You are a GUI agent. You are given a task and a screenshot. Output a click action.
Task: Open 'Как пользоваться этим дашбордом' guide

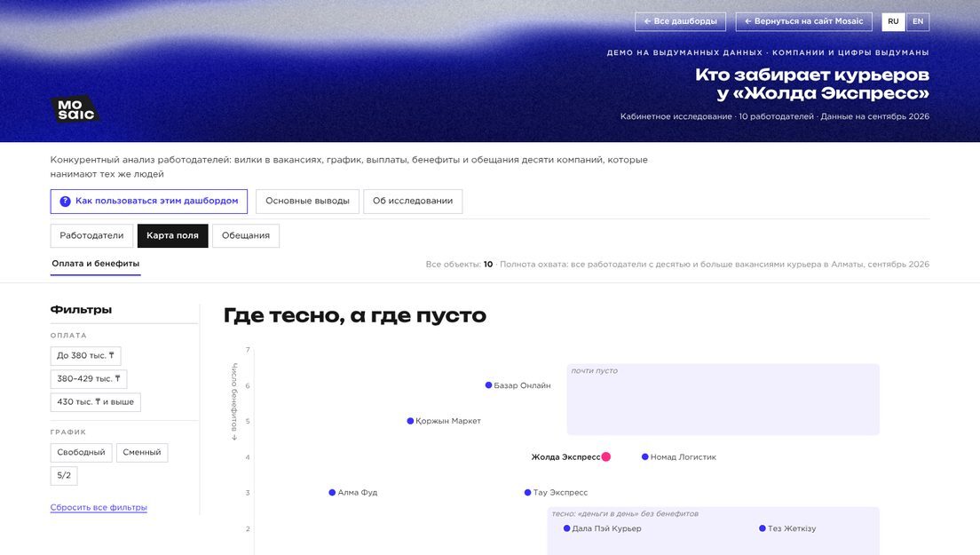click(x=149, y=202)
